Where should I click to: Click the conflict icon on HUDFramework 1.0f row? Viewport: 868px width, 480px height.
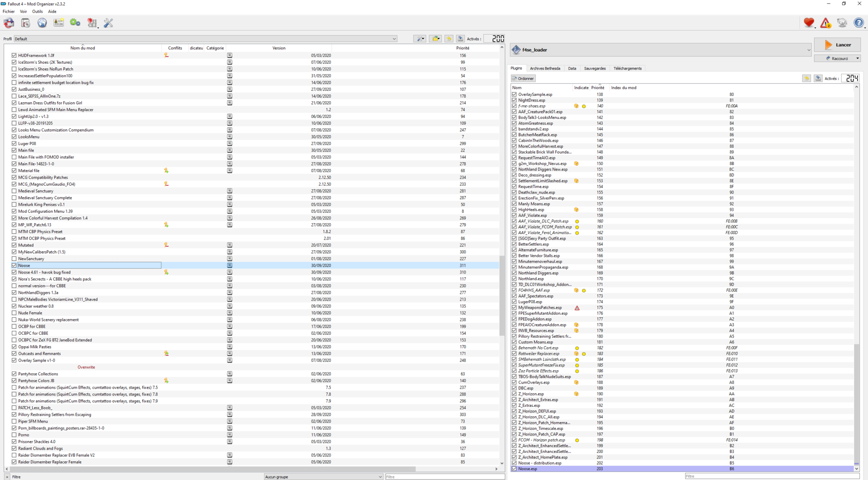click(x=166, y=55)
